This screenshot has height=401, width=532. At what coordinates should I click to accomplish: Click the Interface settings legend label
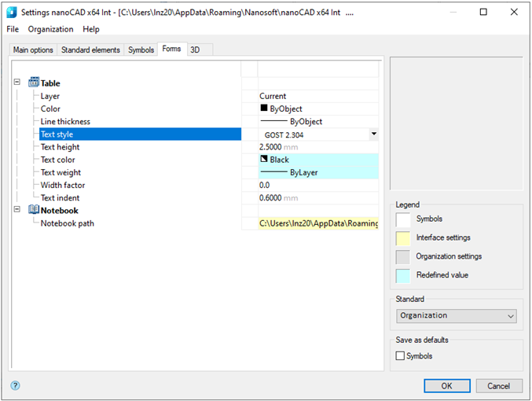click(443, 237)
